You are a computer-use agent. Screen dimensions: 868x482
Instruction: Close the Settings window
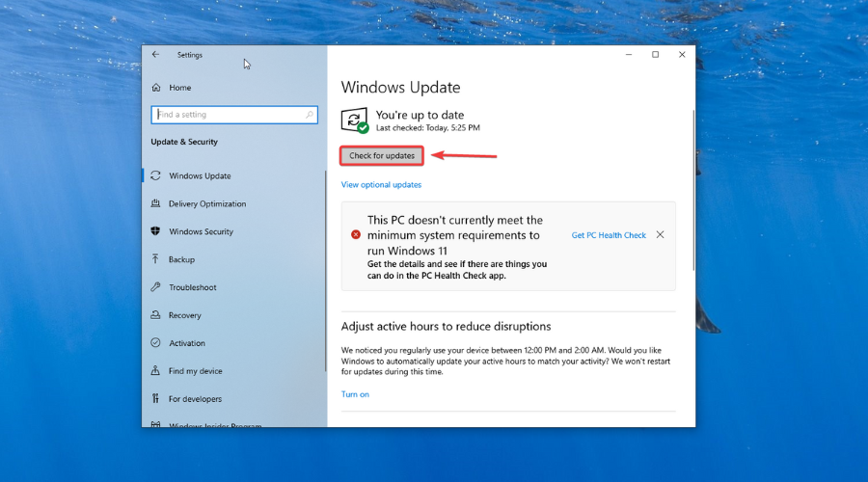click(682, 54)
